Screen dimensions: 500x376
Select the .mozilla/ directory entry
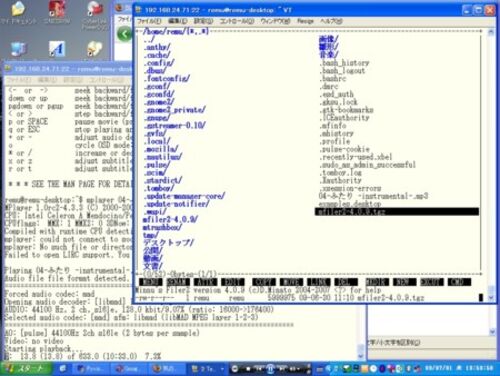(161, 149)
